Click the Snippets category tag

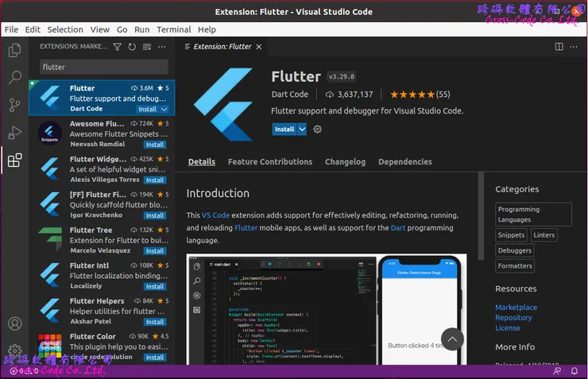click(x=511, y=235)
